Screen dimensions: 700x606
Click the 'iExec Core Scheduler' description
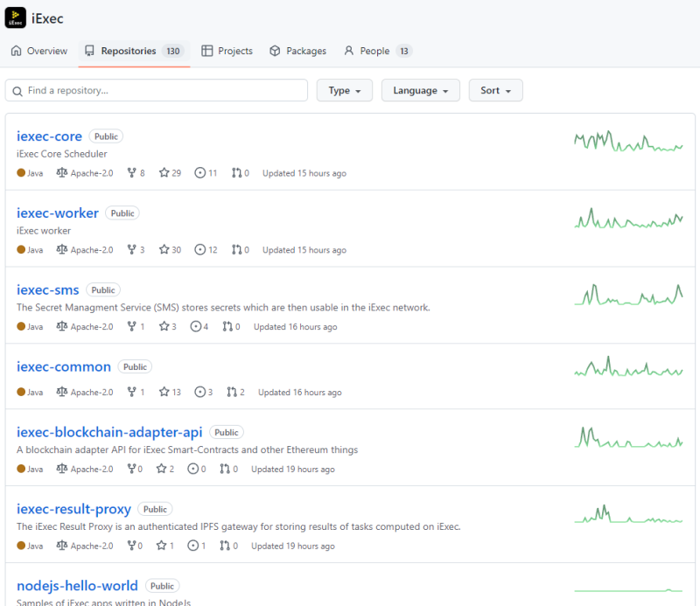[62, 154]
